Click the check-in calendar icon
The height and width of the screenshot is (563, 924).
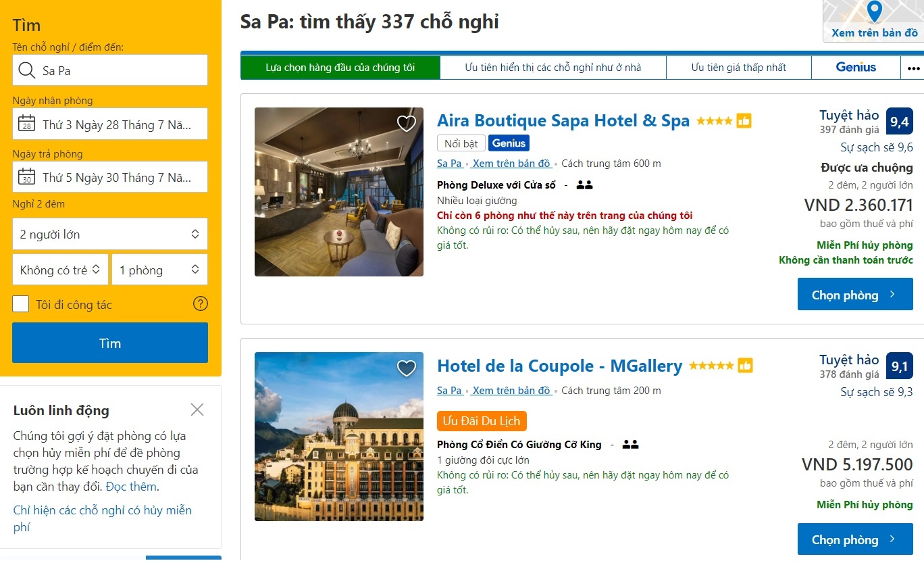coord(27,124)
